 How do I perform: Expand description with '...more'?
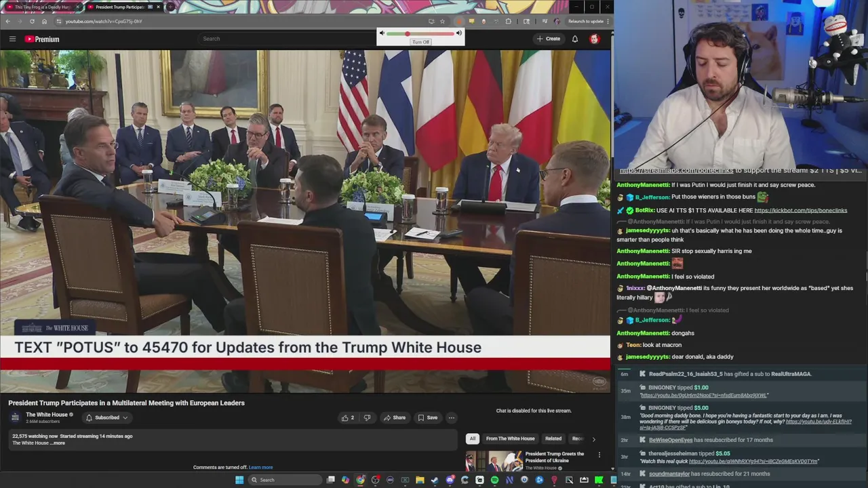click(59, 443)
